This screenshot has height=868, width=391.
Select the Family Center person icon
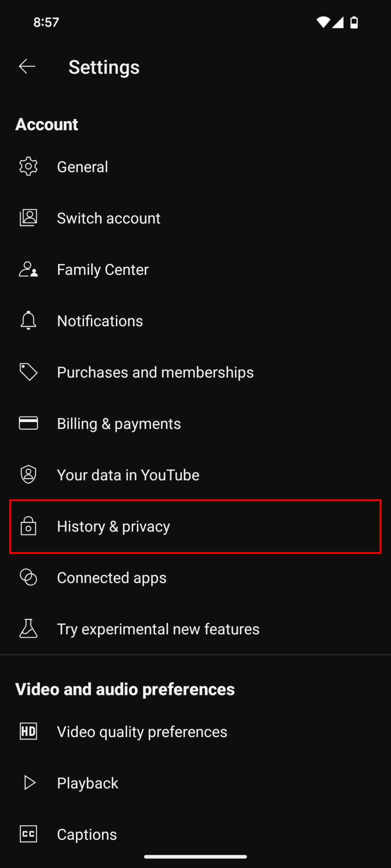(28, 269)
